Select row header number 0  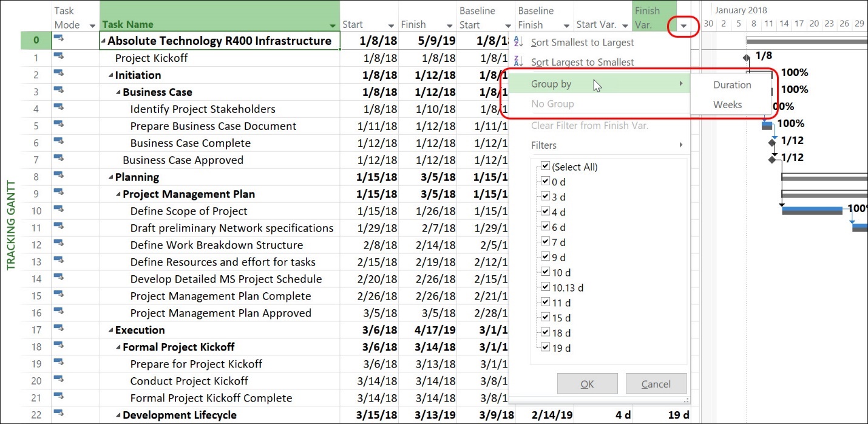pos(36,41)
